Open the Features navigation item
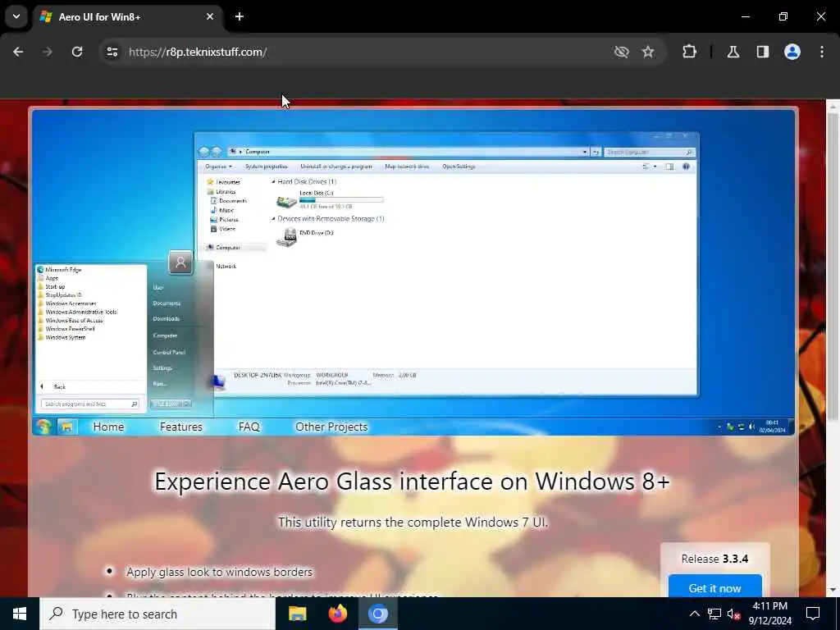The height and width of the screenshot is (630, 840). click(x=181, y=427)
